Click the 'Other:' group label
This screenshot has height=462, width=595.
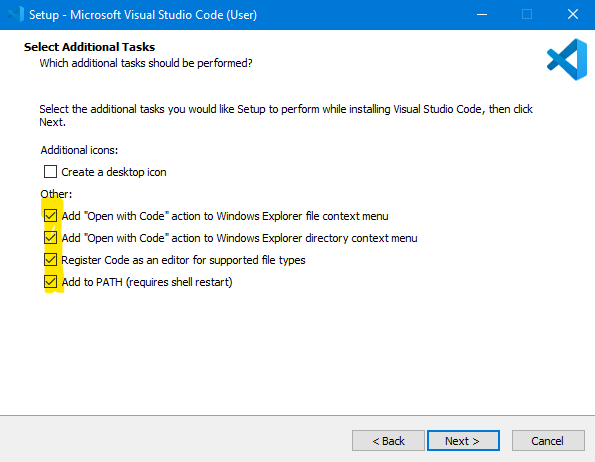56,194
